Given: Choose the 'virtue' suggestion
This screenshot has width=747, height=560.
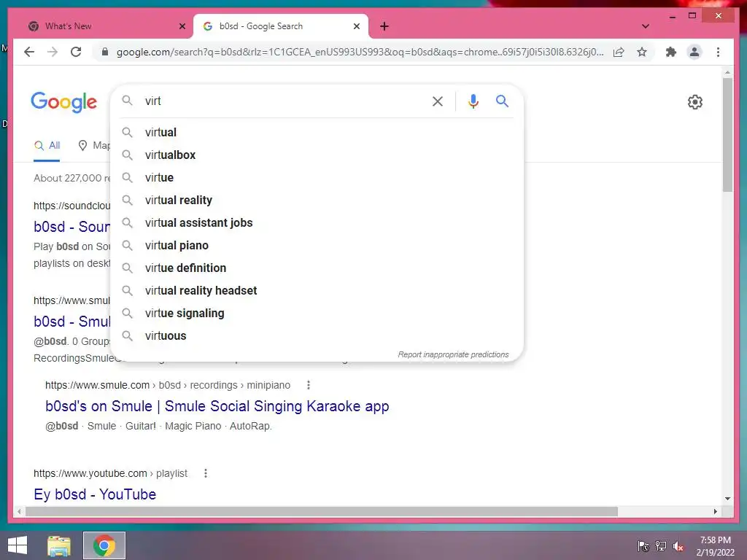Looking at the screenshot, I should 317,178.
